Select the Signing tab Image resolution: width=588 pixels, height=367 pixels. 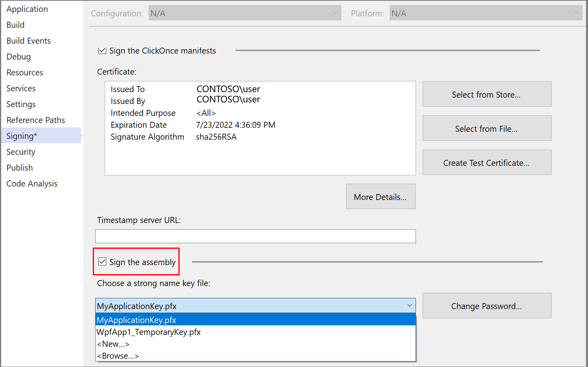pyautogui.click(x=41, y=136)
